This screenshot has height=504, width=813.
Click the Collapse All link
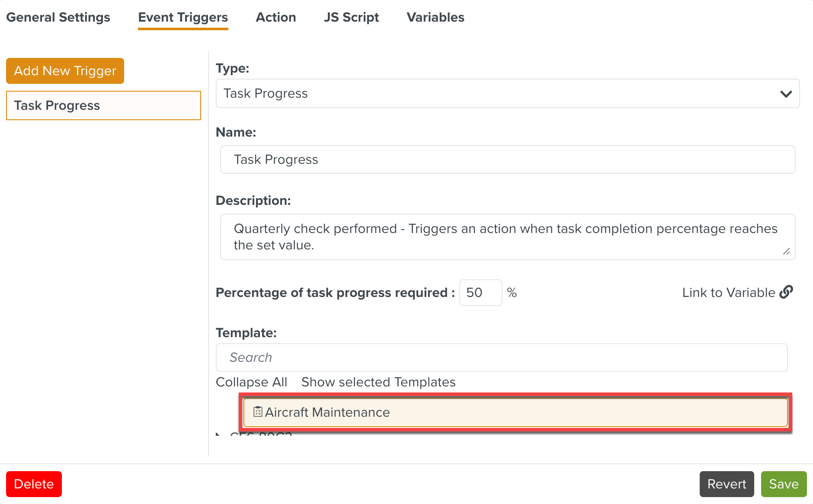tap(251, 382)
